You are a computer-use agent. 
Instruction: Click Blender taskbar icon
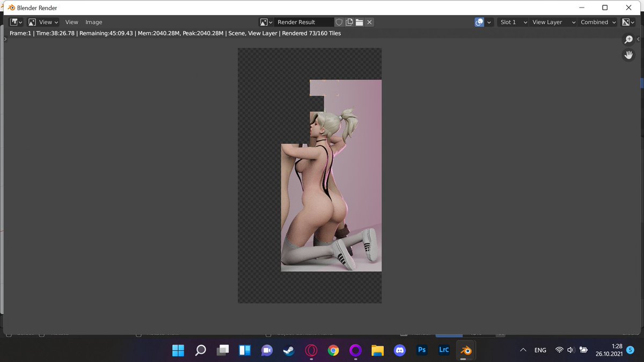[x=466, y=350]
